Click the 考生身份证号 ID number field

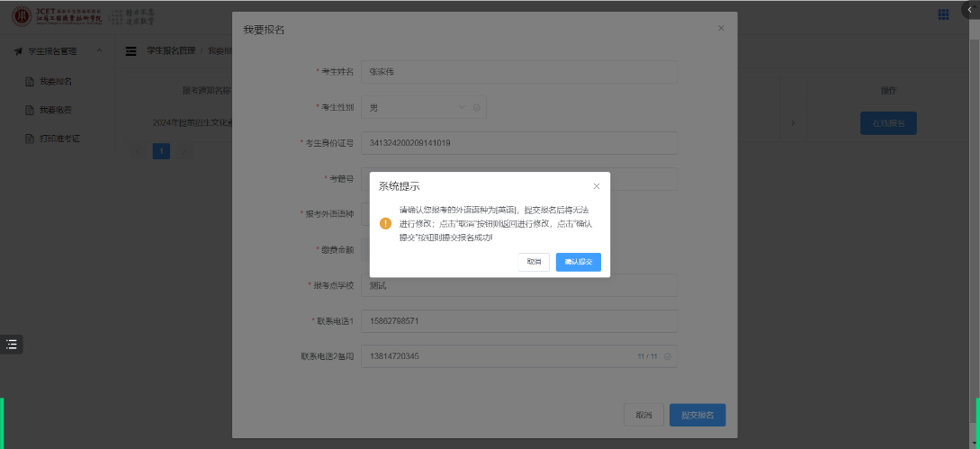pos(518,143)
